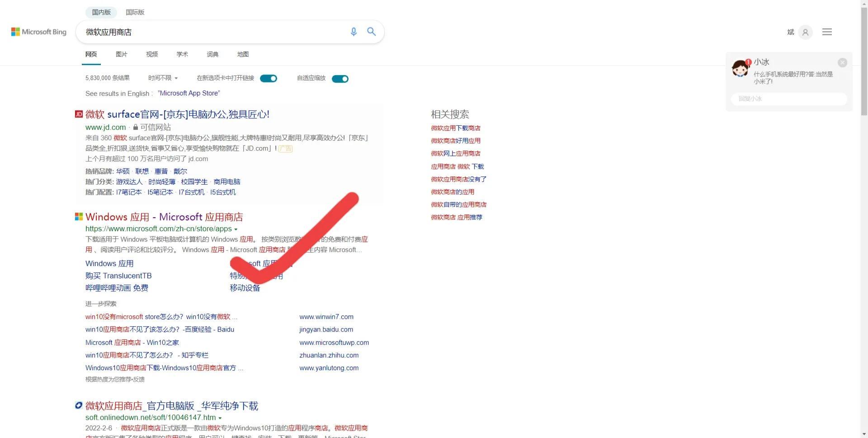Open the hamburger settings menu
Viewport: 868px width, 438px height.
tap(827, 32)
